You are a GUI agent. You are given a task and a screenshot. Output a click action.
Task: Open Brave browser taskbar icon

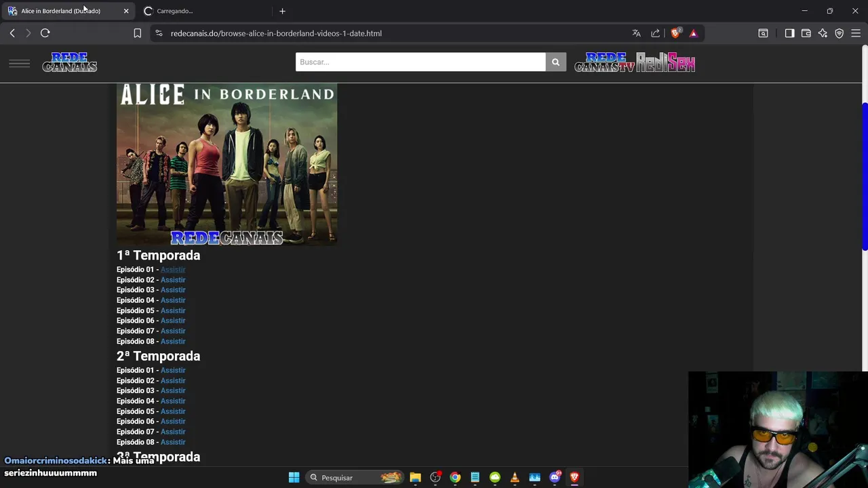pyautogui.click(x=574, y=478)
